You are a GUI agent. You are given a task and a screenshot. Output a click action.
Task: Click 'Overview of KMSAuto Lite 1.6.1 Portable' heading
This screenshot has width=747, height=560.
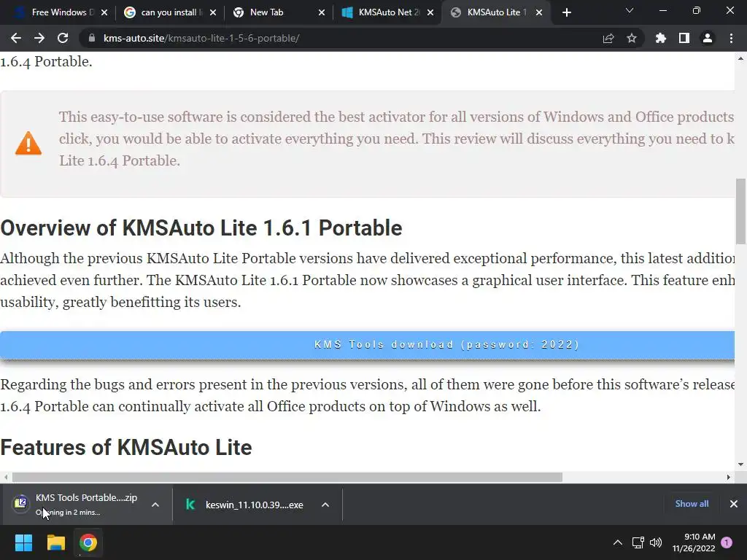(x=201, y=227)
